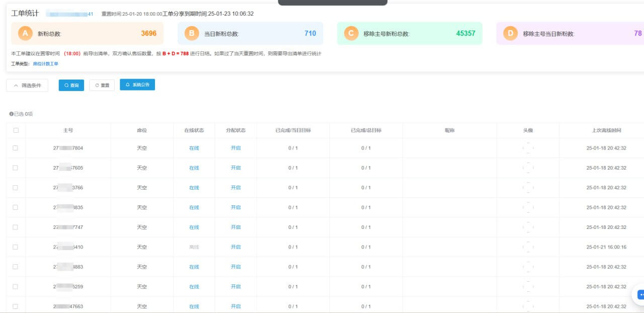The image size is (644, 313).
Task: Click avatar placeholder in the 7804 row
Action: click(x=528, y=148)
